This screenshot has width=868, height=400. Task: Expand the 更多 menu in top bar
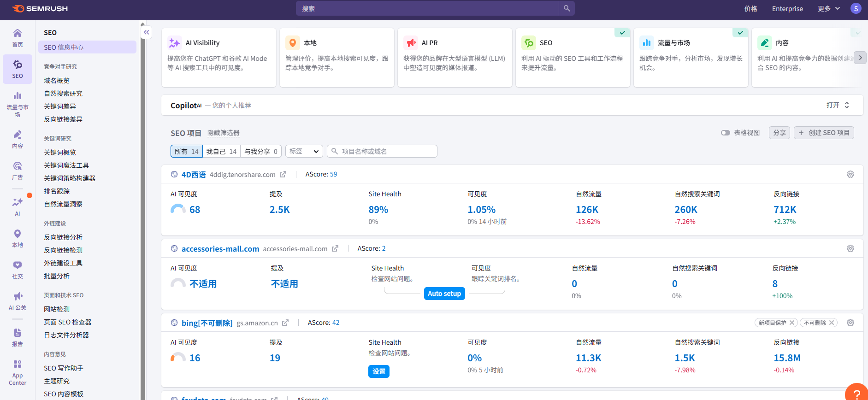click(x=828, y=8)
